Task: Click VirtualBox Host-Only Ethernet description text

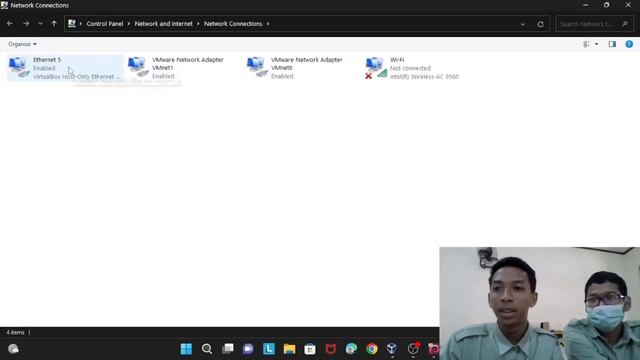Action: (x=77, y=77)
